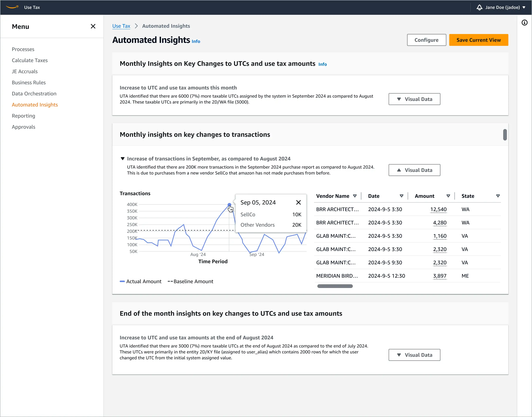Click the 12,540 amount value
532x417 pixels.
(438, 209)
